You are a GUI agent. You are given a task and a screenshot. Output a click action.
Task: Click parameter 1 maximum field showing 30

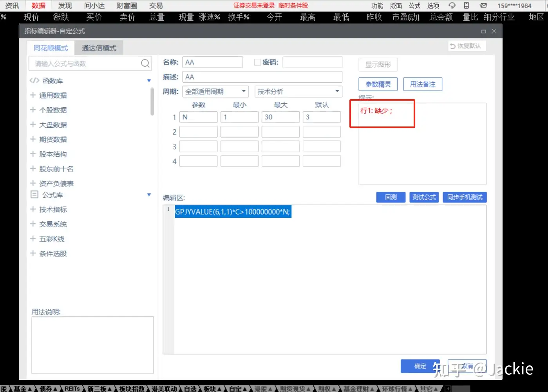tap(280, 117)
